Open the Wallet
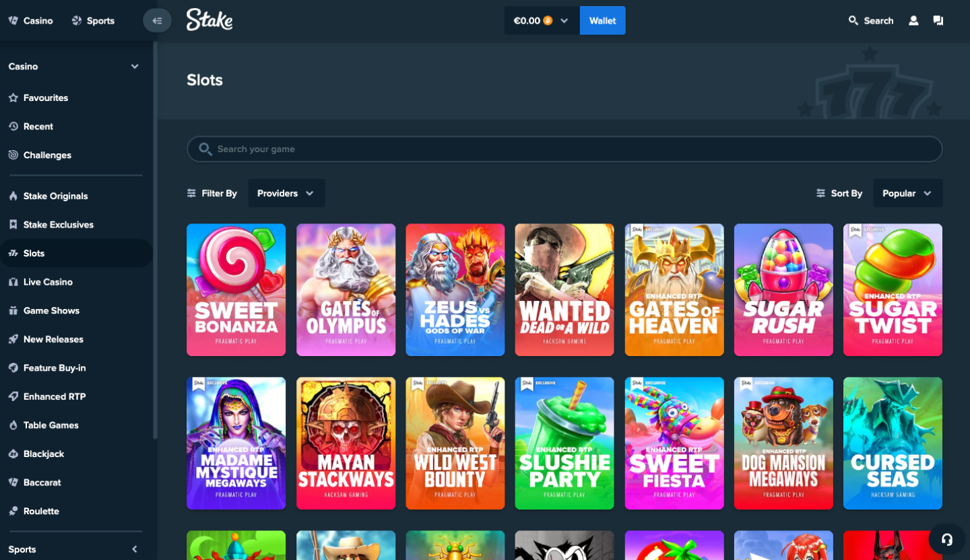970x560 pixels. coord(602,20)
